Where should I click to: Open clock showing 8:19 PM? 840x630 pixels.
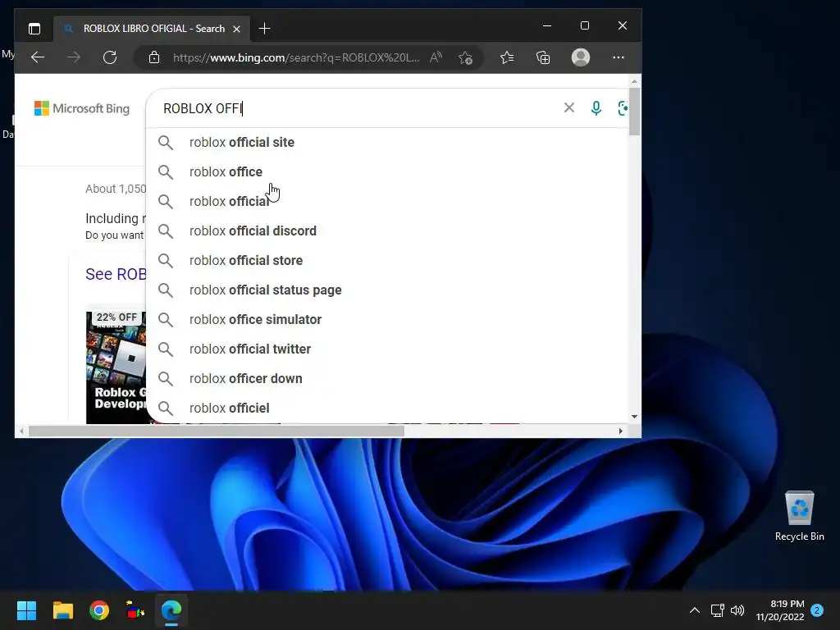point(780,610)
